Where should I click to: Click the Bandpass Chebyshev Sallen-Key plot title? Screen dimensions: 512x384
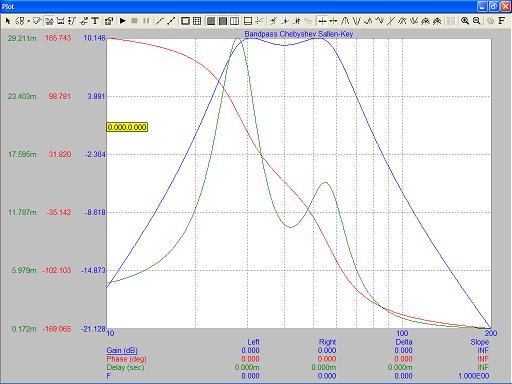point(299,34)
